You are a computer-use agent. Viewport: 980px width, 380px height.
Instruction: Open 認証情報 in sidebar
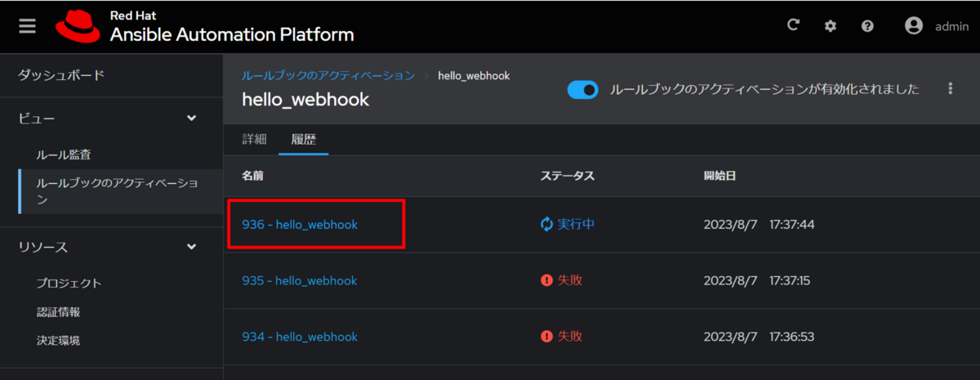tap(58, 311)
